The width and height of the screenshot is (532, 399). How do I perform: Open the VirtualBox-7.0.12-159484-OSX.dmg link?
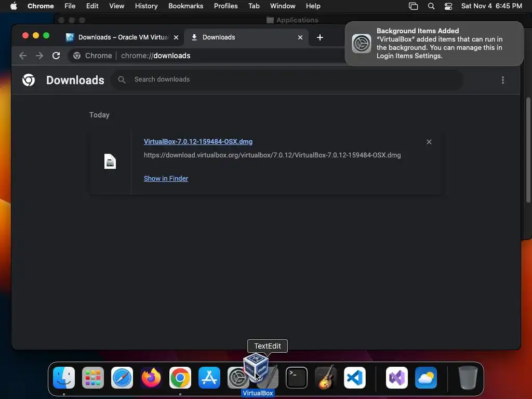point(198,141)
